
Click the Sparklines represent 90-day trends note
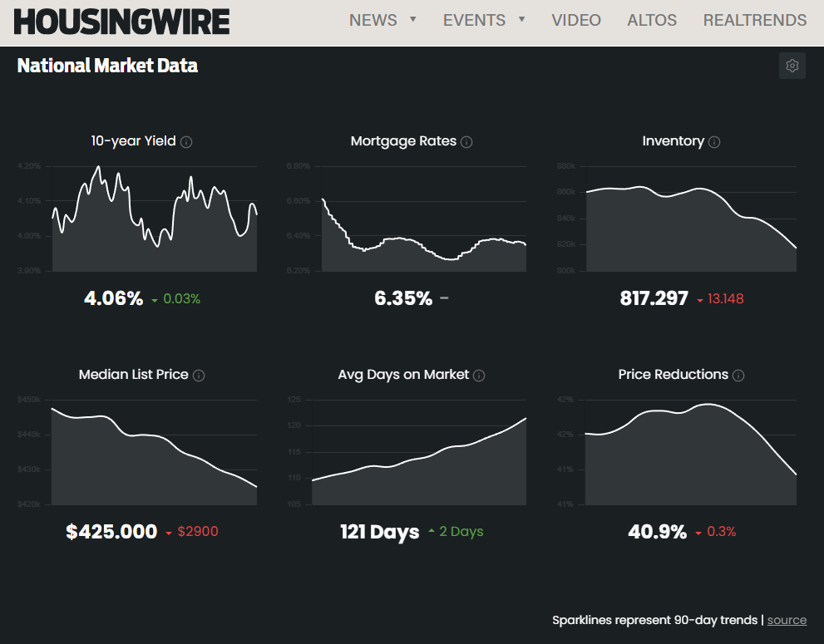coord(654,620)
